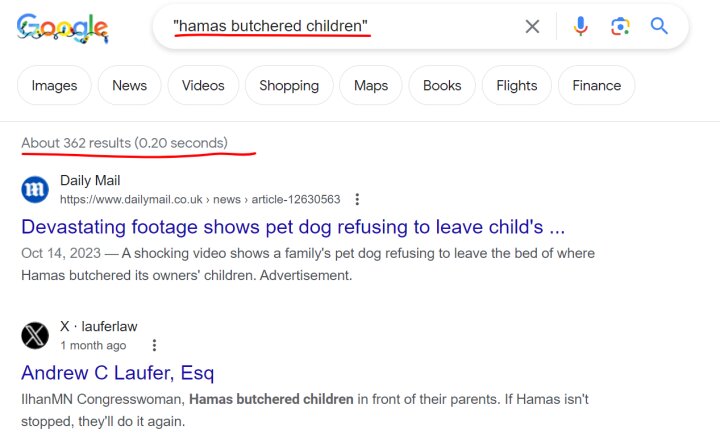Open the Andrew C Laufer, Esq result

(118, 373)
